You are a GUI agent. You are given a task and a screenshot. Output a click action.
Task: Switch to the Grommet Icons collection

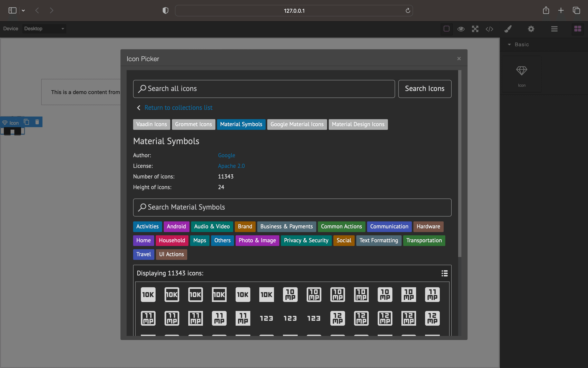pyautogui.click(x=193, y=124)
